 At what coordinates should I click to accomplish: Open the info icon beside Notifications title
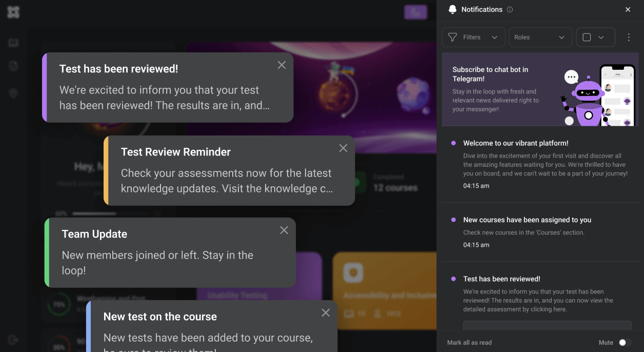coord(510,9)
